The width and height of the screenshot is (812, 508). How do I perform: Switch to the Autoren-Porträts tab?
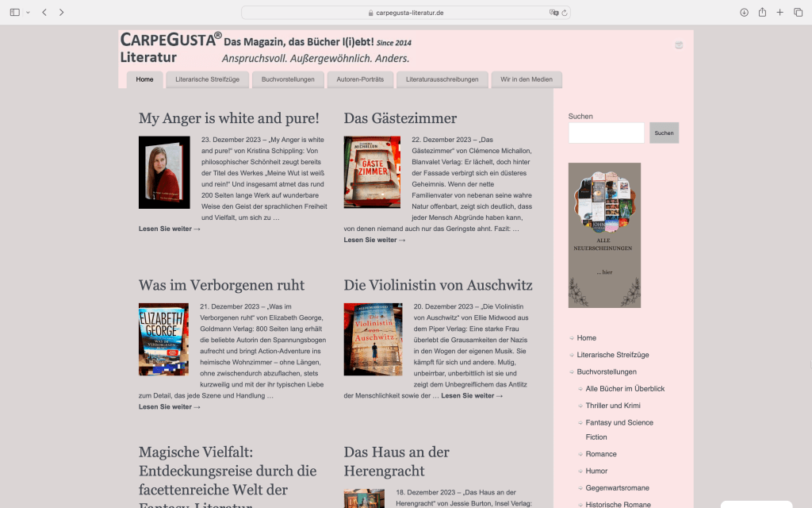point(360,79)
